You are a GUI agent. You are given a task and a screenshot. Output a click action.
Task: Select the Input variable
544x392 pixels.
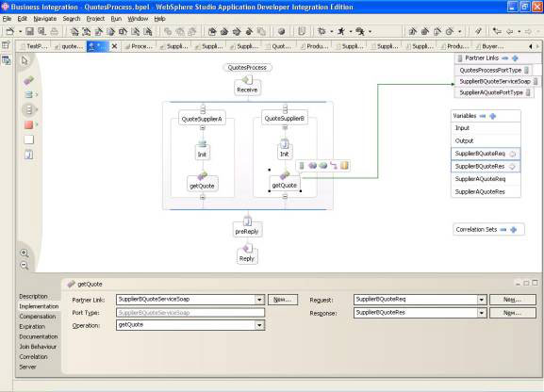click(x=486, y=128)
